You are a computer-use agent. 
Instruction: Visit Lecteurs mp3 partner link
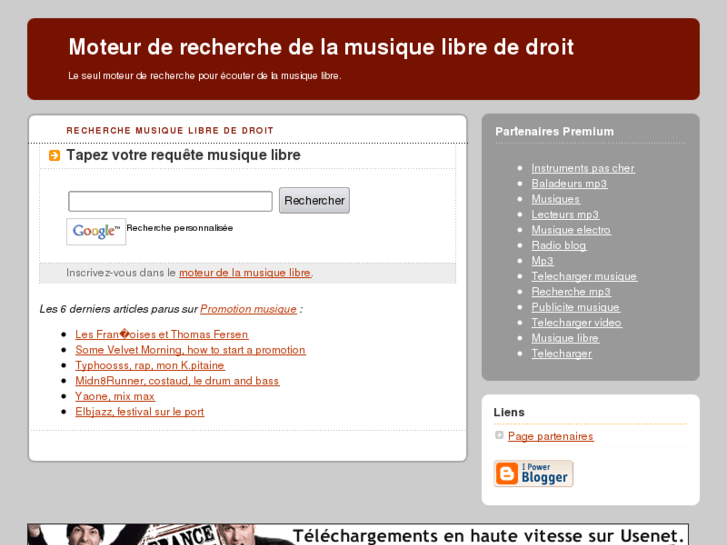(565, 214)
